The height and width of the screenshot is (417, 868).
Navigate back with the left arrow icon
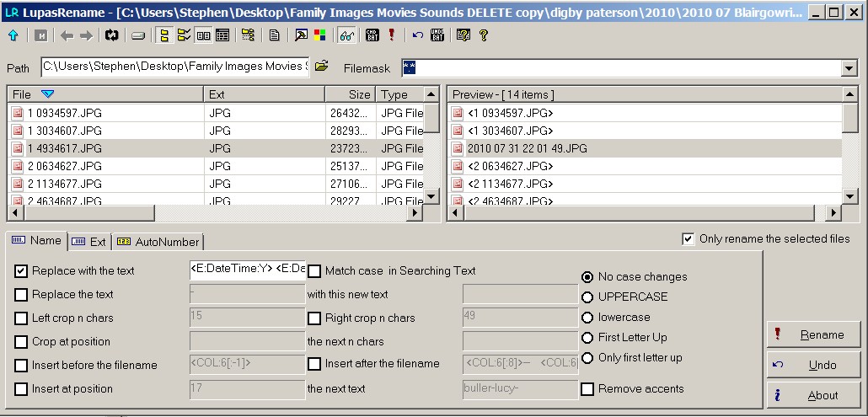click(x=67, y=36)
